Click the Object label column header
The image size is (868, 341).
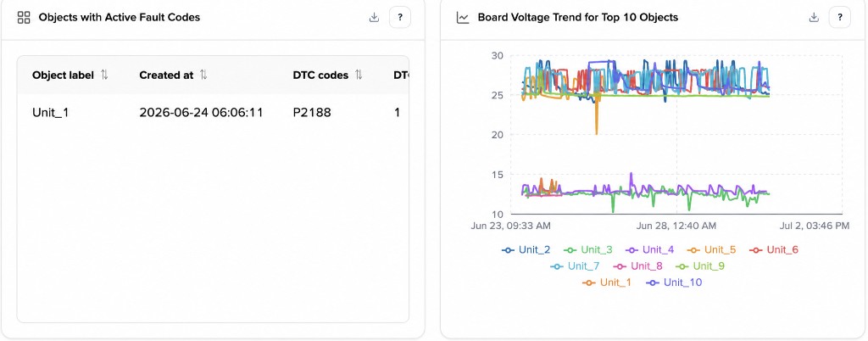pos(63,75)
